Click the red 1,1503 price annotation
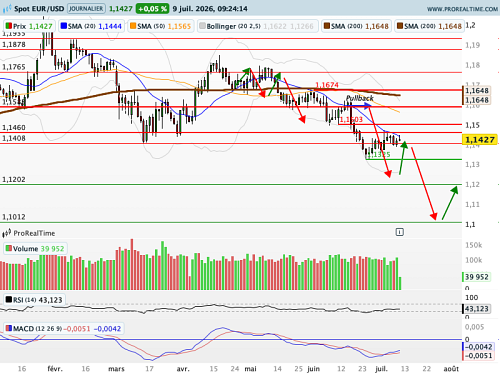Screen dimensions: 500x375 pos(351,119)
